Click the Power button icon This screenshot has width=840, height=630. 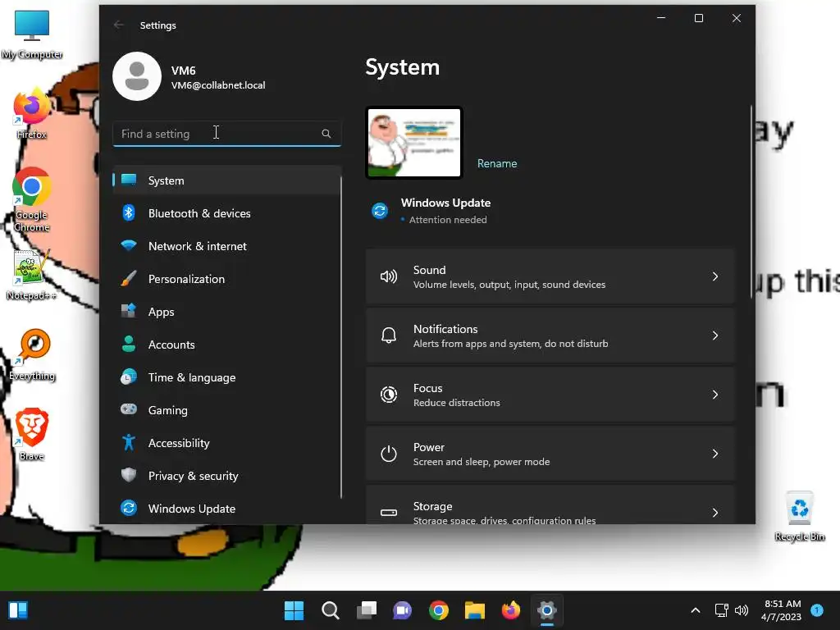pyautogui.click(x=389, y=454)
